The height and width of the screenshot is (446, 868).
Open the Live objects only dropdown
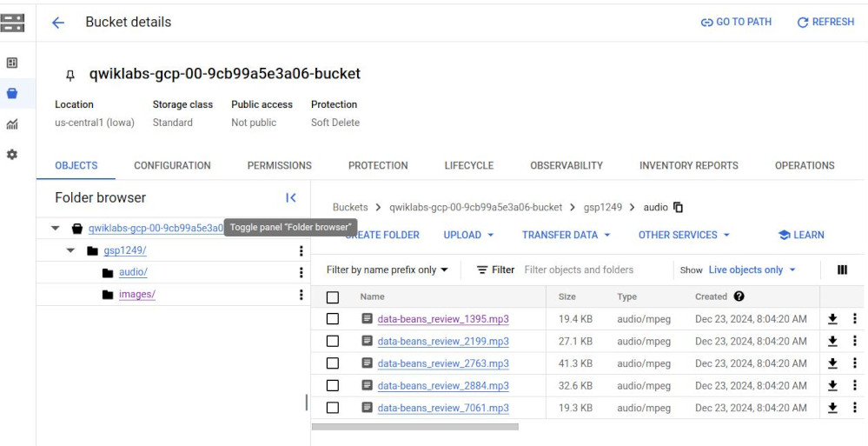tap(752, 270)
